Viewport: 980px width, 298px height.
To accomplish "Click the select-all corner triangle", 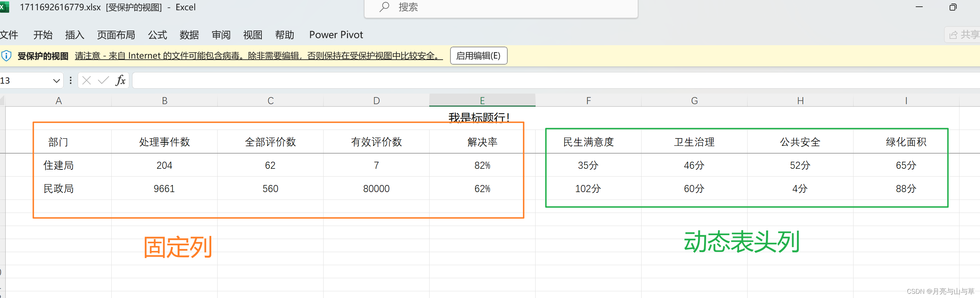I will (x=2, y=101).
